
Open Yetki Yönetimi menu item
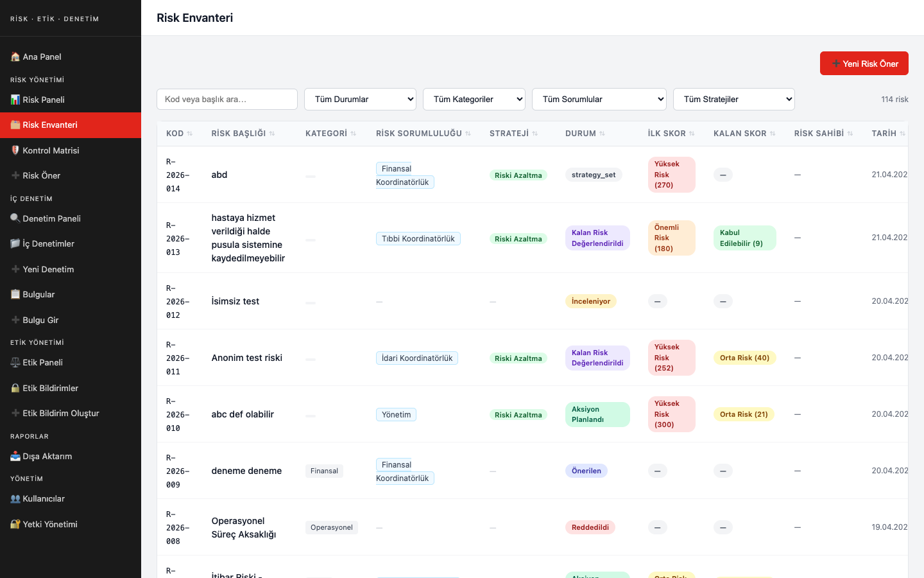click(x=49, y=524)
